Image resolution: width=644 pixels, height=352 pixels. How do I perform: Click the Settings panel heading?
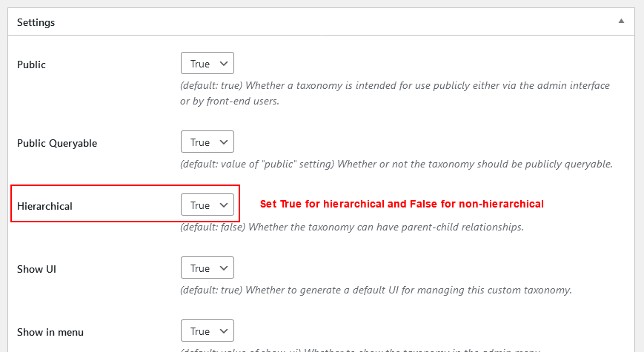(36, 22)
